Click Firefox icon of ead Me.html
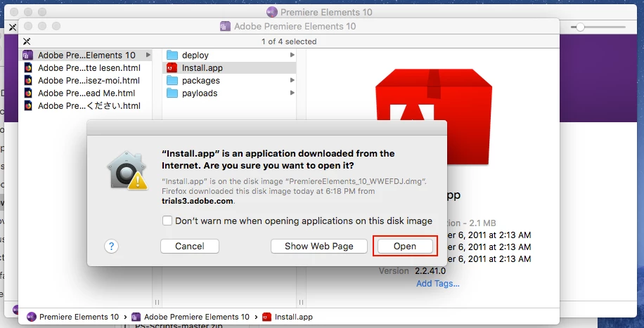The height and width of the screenshot is (328, 644). [28, 93]
